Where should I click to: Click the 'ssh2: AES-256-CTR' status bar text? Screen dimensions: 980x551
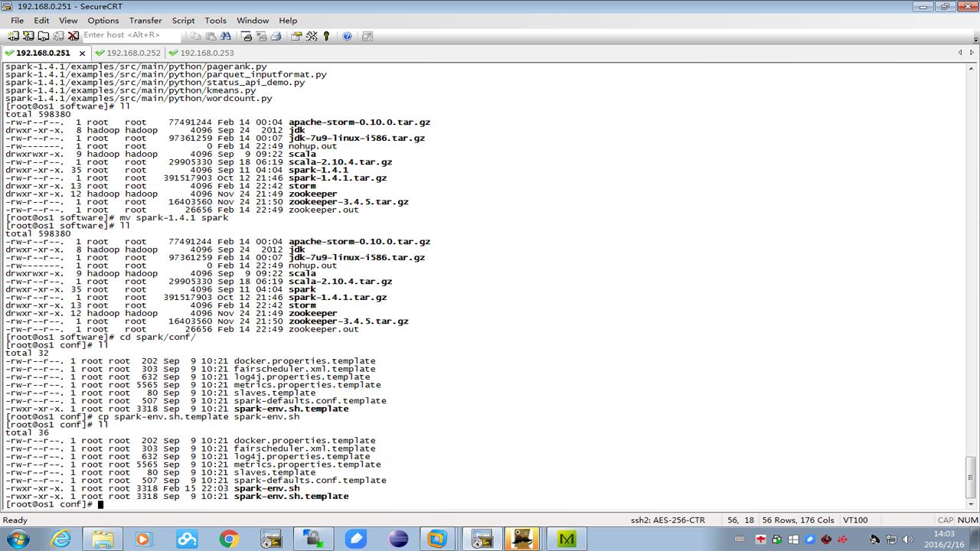tap(668, 520)
